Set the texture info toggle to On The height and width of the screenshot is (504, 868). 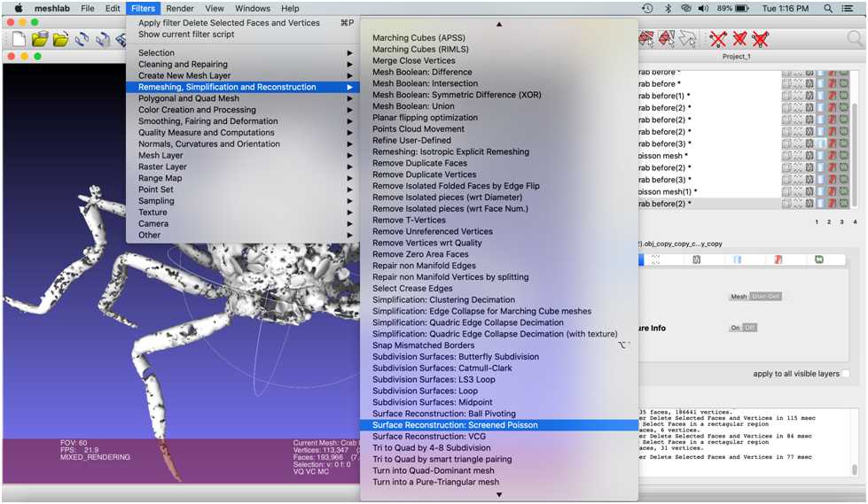735,328
